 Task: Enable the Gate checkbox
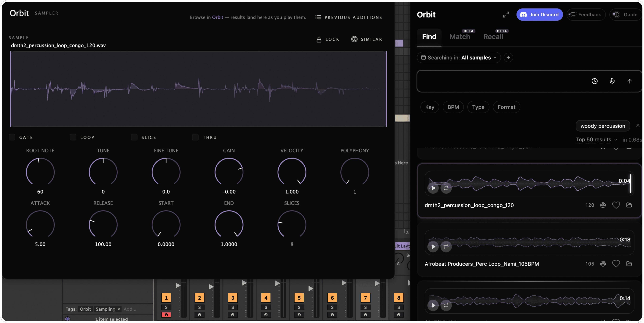coord(12,137)
